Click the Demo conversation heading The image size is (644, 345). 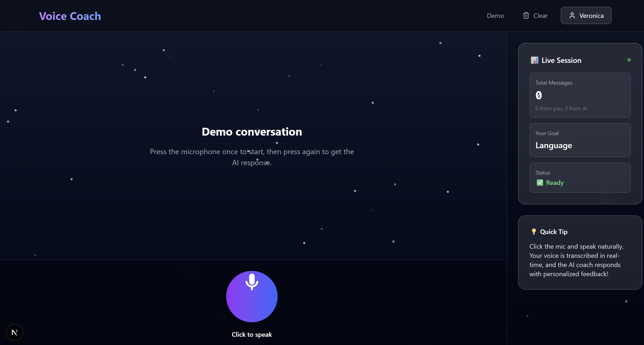[x=252, y=132]
